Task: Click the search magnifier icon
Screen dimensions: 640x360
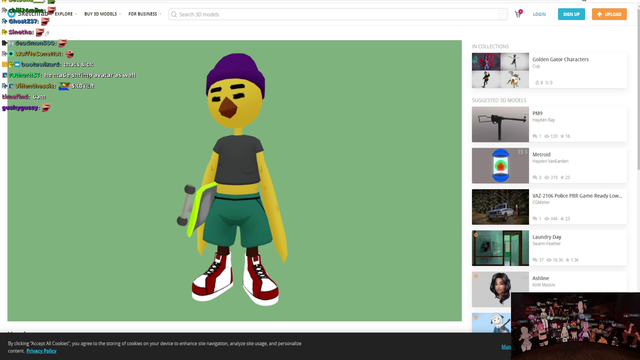Action: (x=174, y=14)
